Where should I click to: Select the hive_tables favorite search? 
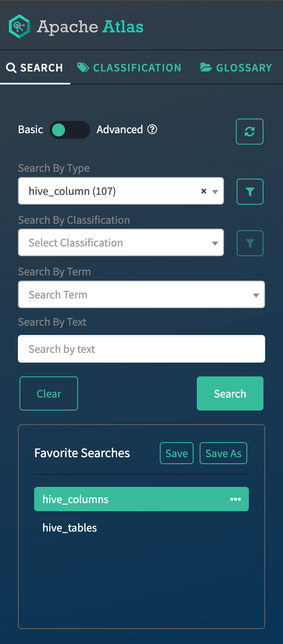70,527
